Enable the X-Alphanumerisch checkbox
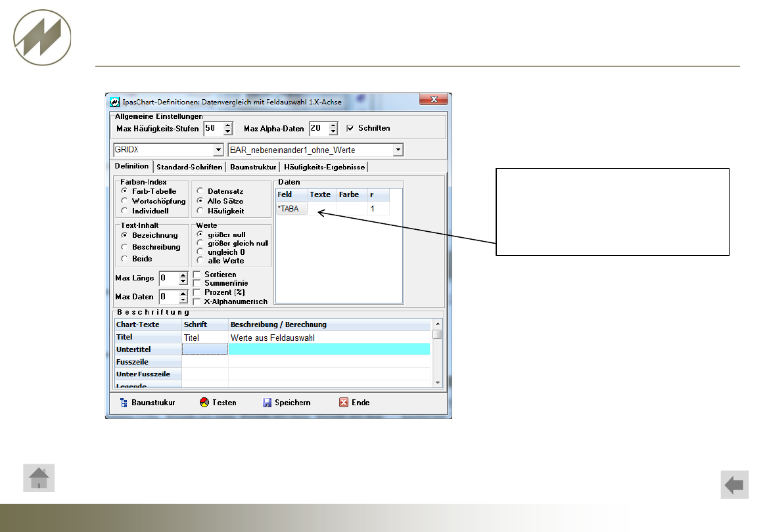This screenshot has width=769, height=532. (x=197, y=301)
